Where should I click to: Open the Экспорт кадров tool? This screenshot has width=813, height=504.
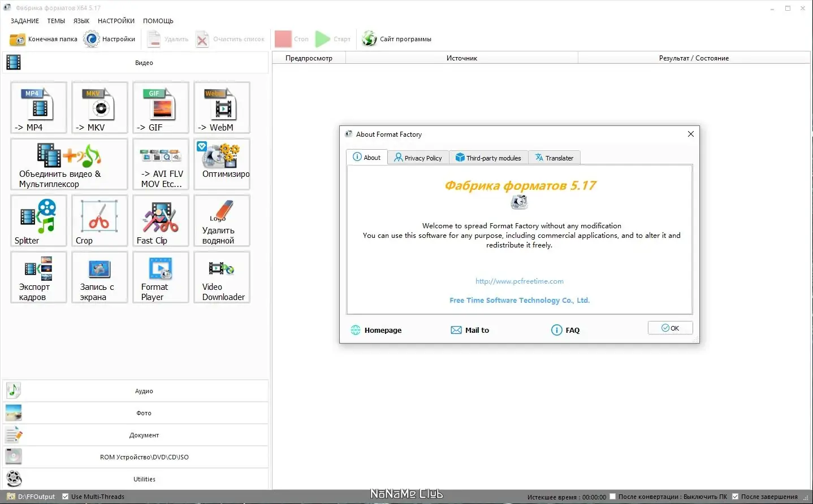[x=38, y=277]
